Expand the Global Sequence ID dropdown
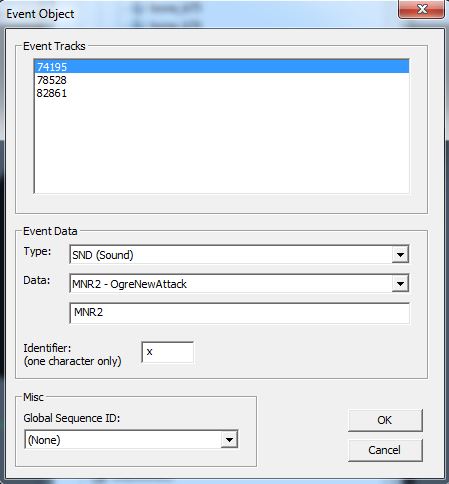 [229, 440]
